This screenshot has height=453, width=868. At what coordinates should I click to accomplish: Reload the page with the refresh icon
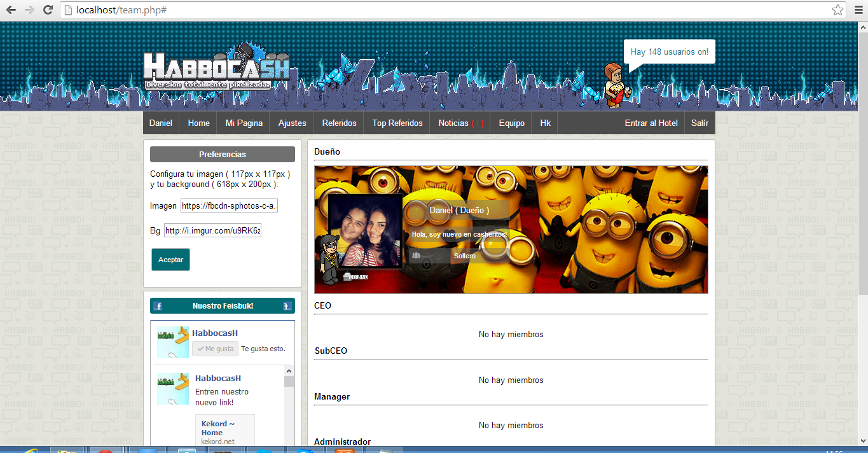48,10
